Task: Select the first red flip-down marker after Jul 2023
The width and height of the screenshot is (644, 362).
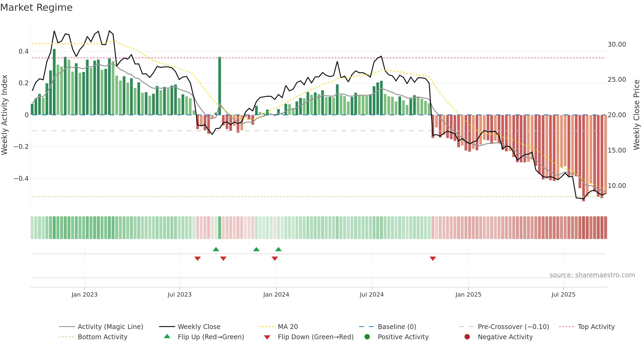Action: point(197,258)
